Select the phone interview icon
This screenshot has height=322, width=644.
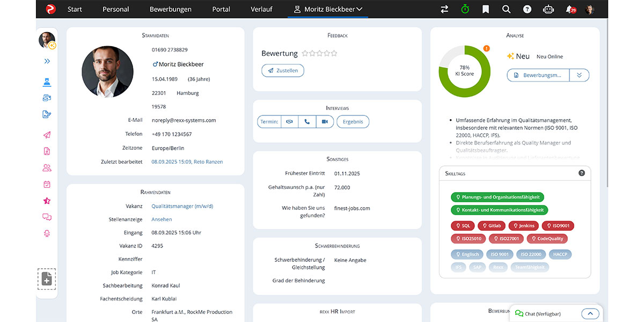pos(306,121)
